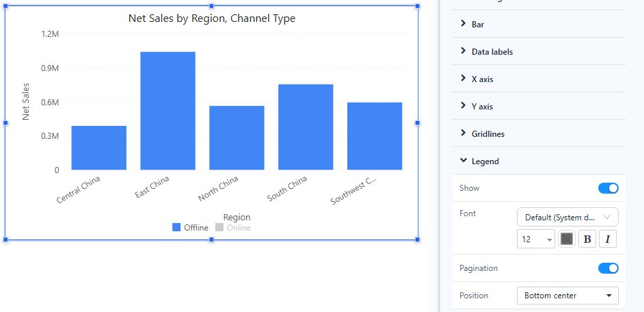Collapse the Legend section
Image resolution: width=644 pixels, height=312 pixels.
pos(539,161)
